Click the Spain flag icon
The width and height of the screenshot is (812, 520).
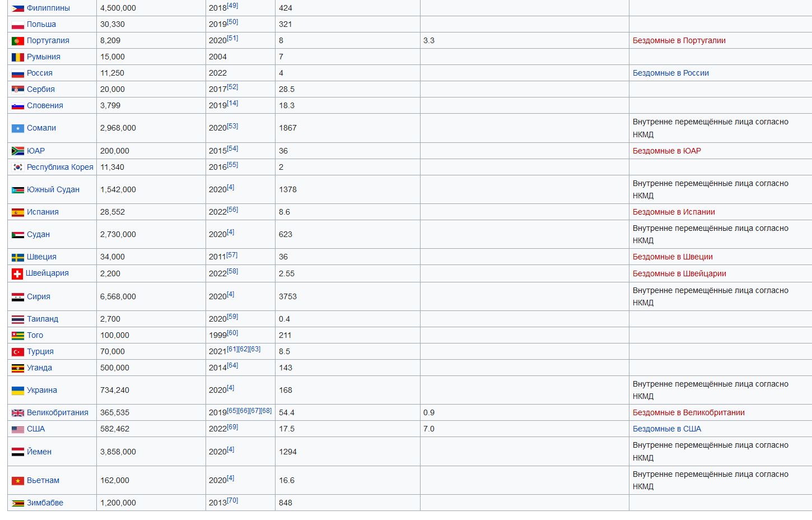(18, 212)
